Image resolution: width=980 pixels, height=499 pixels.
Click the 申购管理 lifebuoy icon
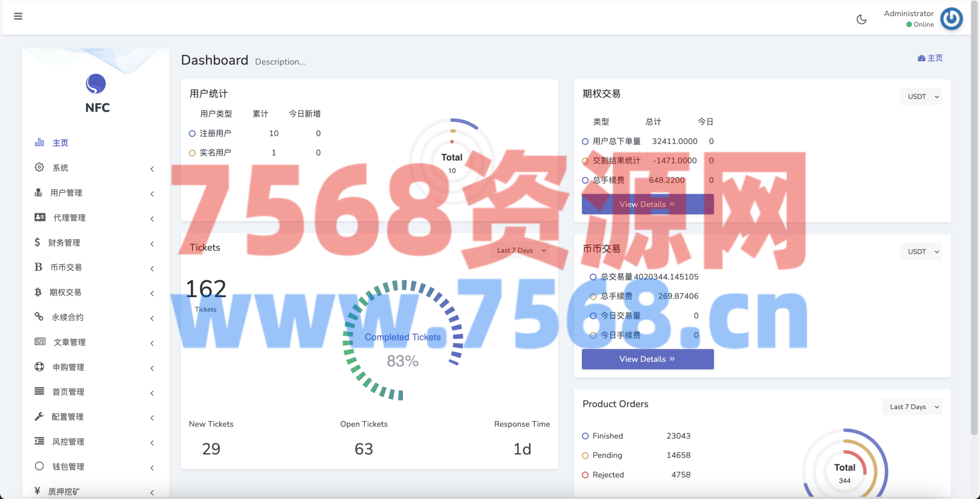39,366
